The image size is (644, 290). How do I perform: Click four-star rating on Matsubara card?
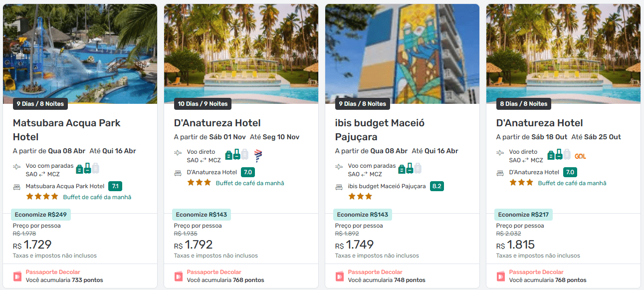tap(42, 197)
